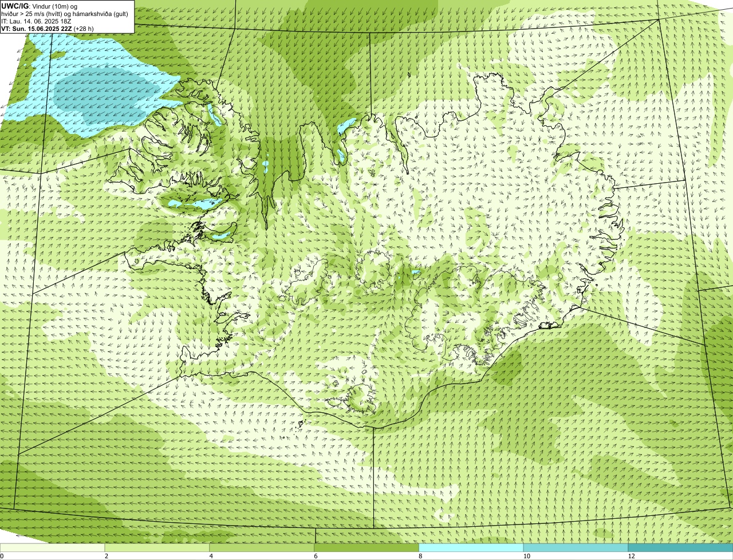Click the scale label '8' under the color bar
This screenshot has height=560, width=733.
[420, 556]
